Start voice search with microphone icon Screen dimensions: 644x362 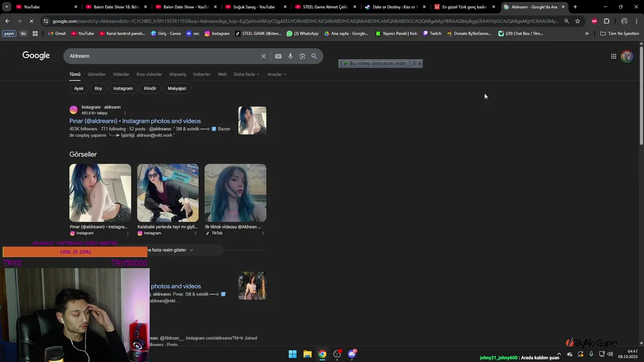(x=290, y=56)
